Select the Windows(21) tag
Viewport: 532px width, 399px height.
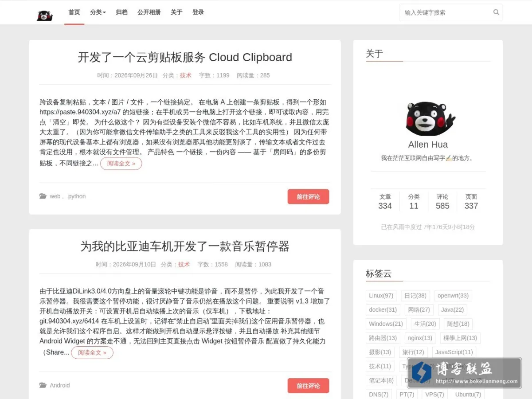pyautogui.click(x=386, y=324)
